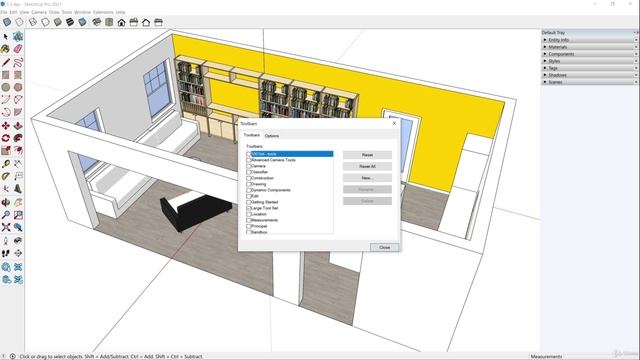This screenshot has width=640, height=360.
Task: Expand the Components tray panel
Action: 590,54
